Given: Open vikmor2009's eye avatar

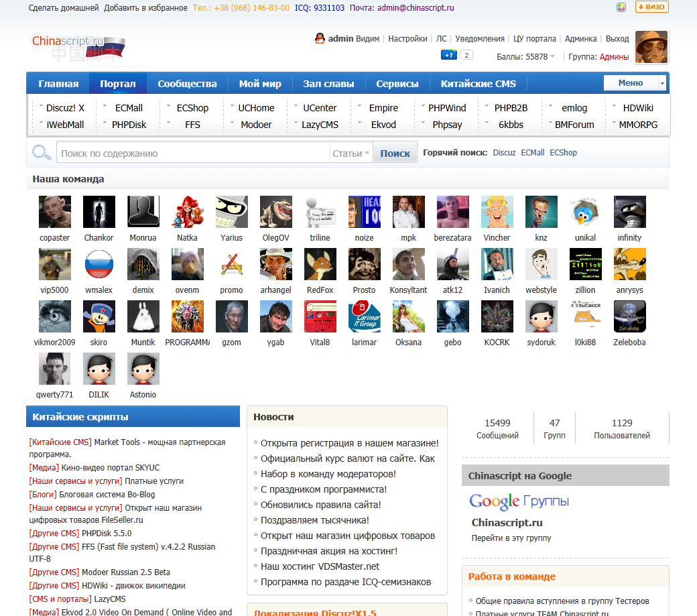Looking at the screenshot, I should (55, 316).
